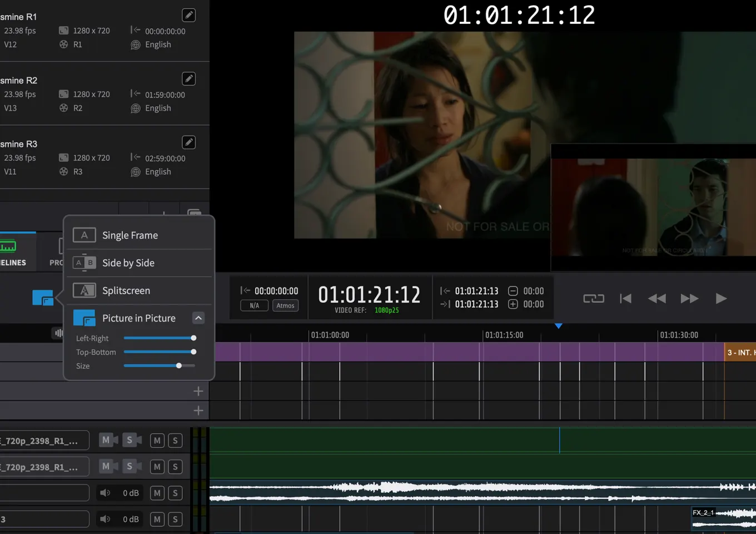Click the rewind button
The image size is (756, 534).
657,299
